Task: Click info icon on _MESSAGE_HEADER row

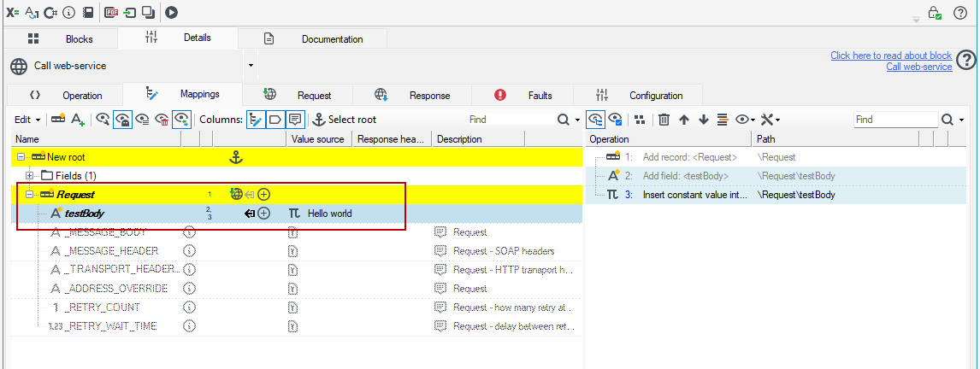Action: pos(190,251)
